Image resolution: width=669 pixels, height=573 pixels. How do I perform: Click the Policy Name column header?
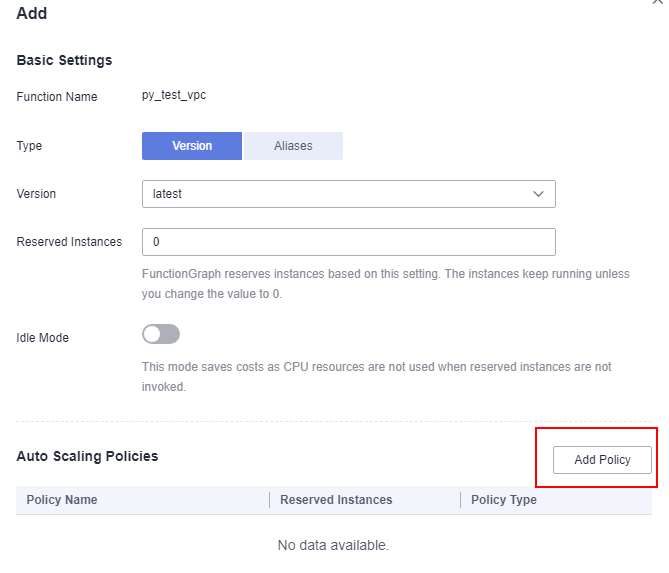click(62, 500)
